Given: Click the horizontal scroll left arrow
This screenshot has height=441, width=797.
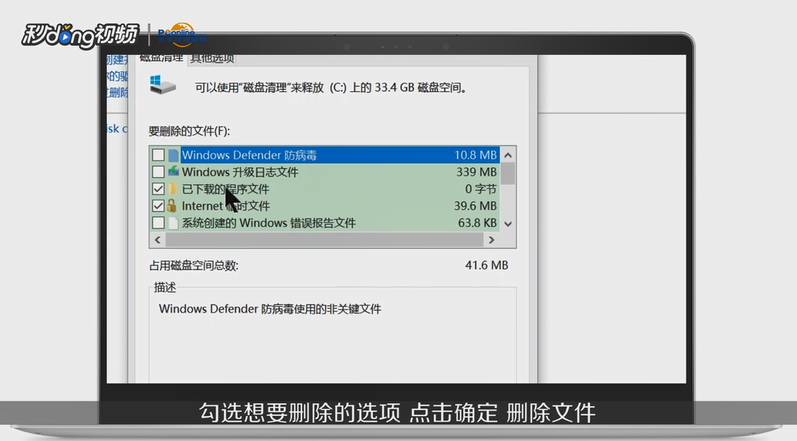Looking at the screenshot, I should [x=158, y=240].
